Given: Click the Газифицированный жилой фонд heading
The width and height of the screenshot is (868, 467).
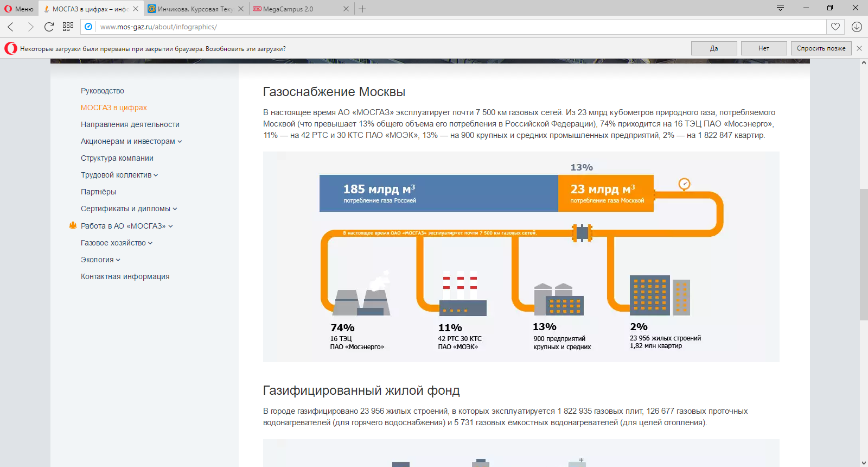Looking at the screenshot, I should tap(361, 390).
